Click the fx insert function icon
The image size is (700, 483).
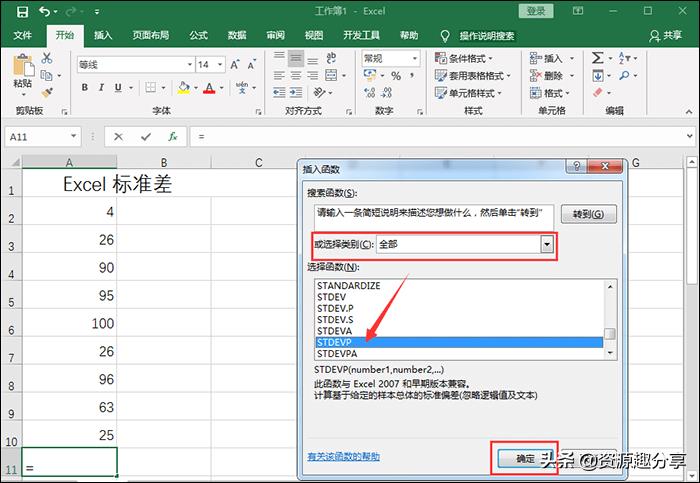(x=172, y=136)
